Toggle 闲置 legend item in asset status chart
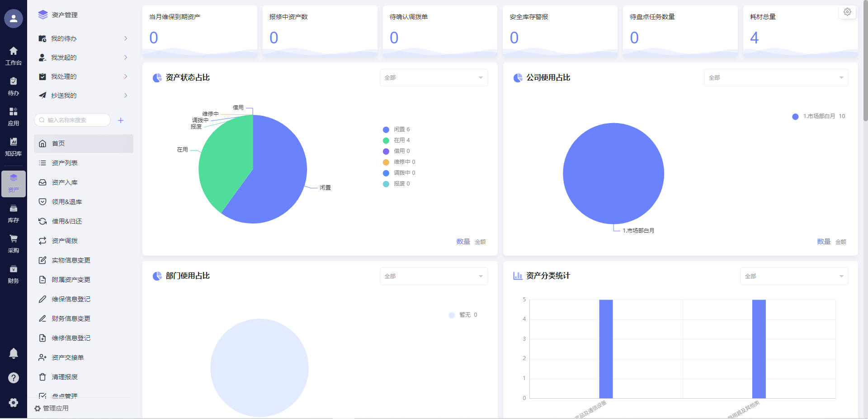The image size is (868, 419). [396, 129]
